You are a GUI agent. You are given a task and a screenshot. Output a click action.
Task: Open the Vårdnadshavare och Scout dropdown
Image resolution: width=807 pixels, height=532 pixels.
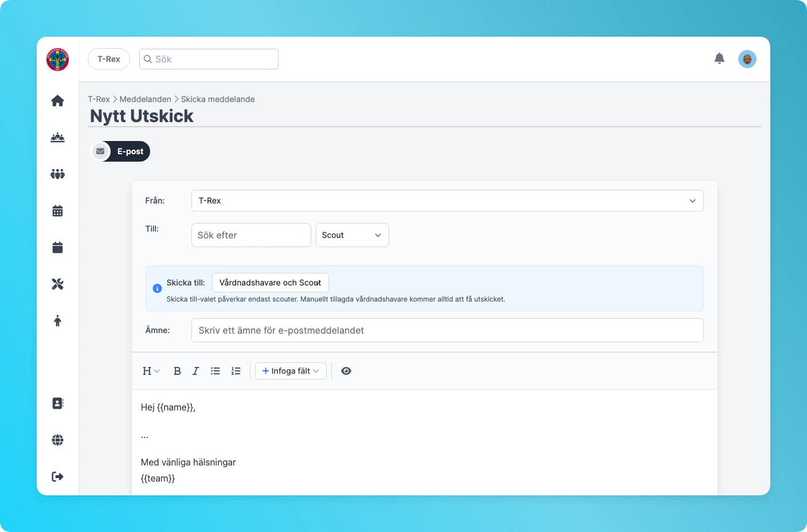click(270, 283)
